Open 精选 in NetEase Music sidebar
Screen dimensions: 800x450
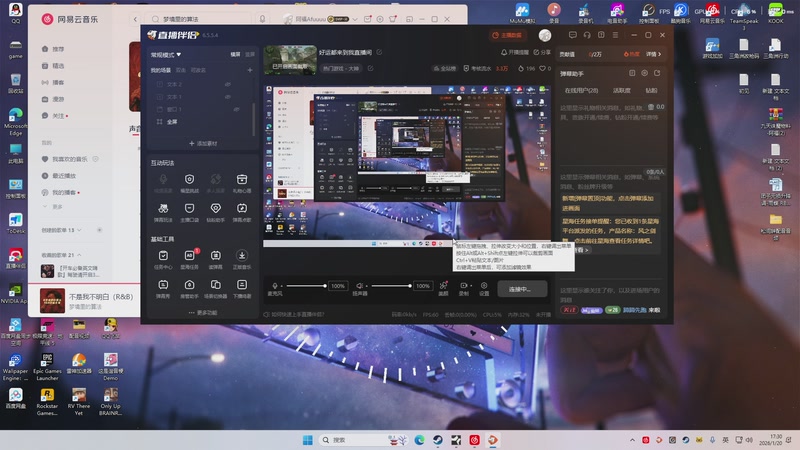(x=54, y=66)
